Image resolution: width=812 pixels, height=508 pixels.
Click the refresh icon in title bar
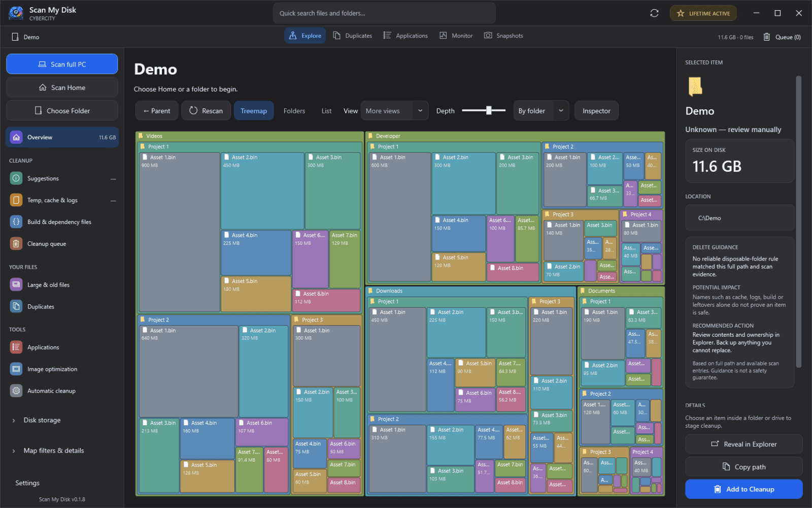tap(654, 13)
